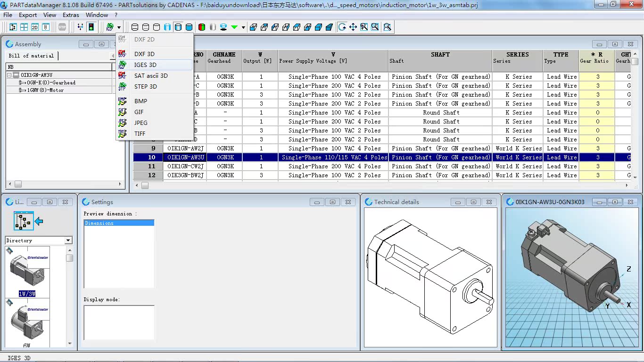644x362 pixels.
Task: Select the light blue transparent cylinder mode
Action: point(167,27)
